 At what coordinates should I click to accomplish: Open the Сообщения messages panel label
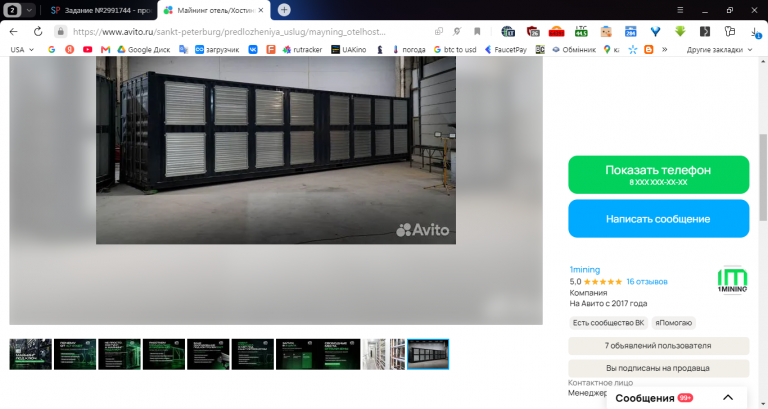(645, 398)
